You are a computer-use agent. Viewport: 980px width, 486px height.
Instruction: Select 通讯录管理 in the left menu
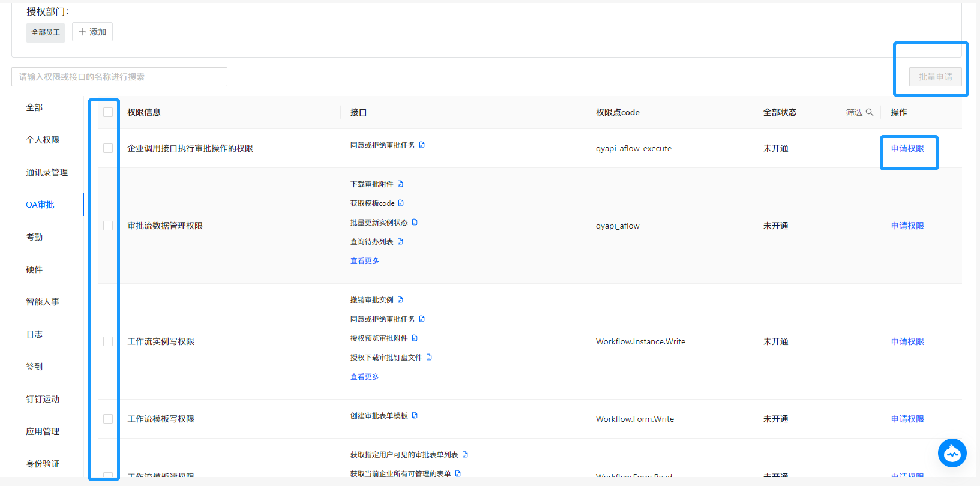coord(47,172)
